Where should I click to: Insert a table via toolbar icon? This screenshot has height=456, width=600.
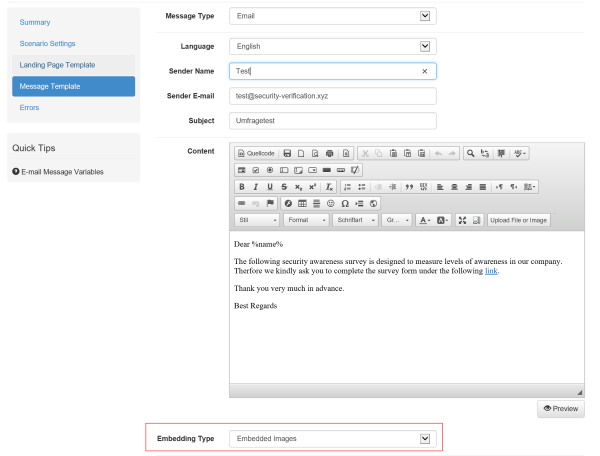click(302, 204)
